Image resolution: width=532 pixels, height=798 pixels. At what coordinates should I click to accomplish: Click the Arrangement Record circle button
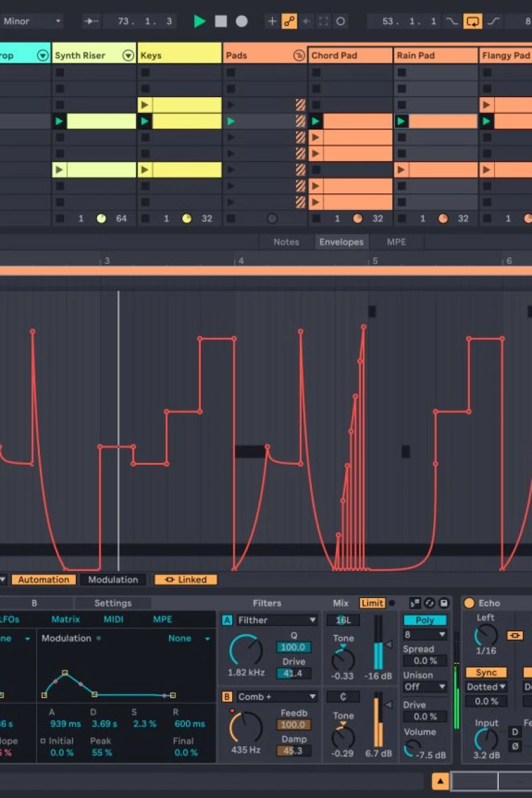pos(241,21)
